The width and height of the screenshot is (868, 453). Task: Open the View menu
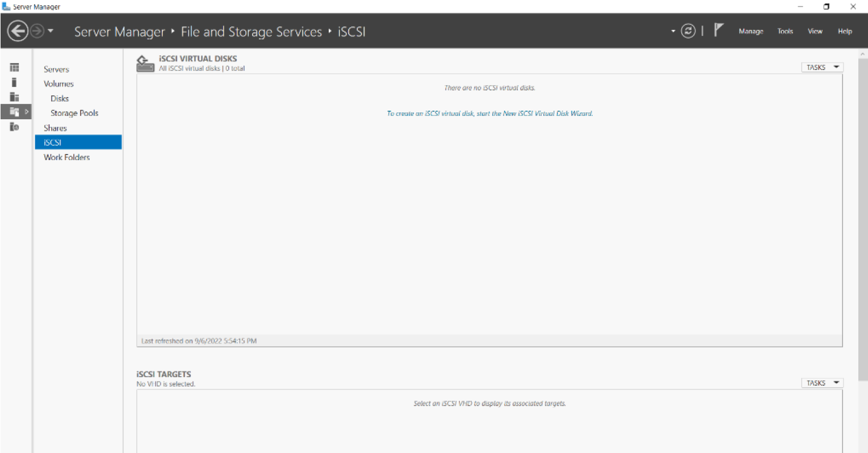point(815,32)
